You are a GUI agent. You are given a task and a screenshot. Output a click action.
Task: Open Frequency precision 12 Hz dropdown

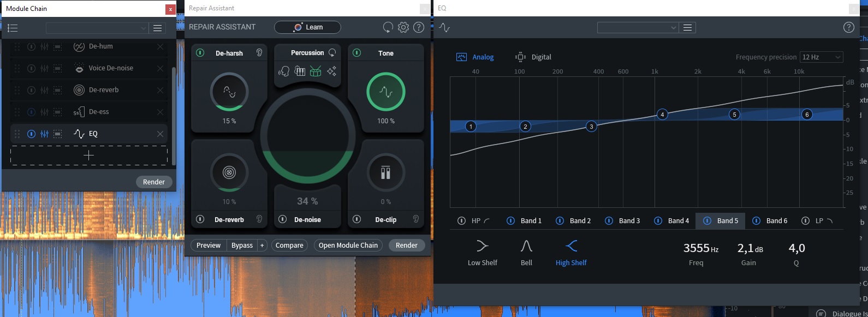[x=822, y=57]
